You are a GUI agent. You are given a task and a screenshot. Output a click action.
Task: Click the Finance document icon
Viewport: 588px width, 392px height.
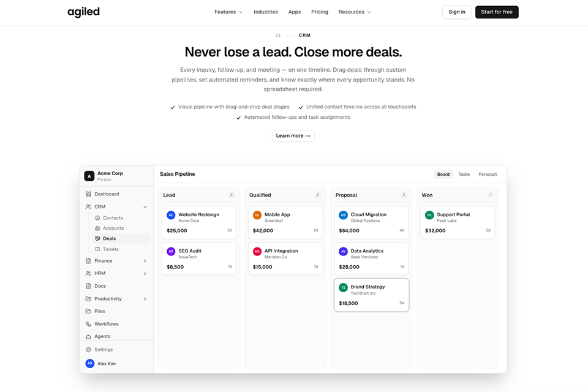pyautogui.click(x=88, y=261)
